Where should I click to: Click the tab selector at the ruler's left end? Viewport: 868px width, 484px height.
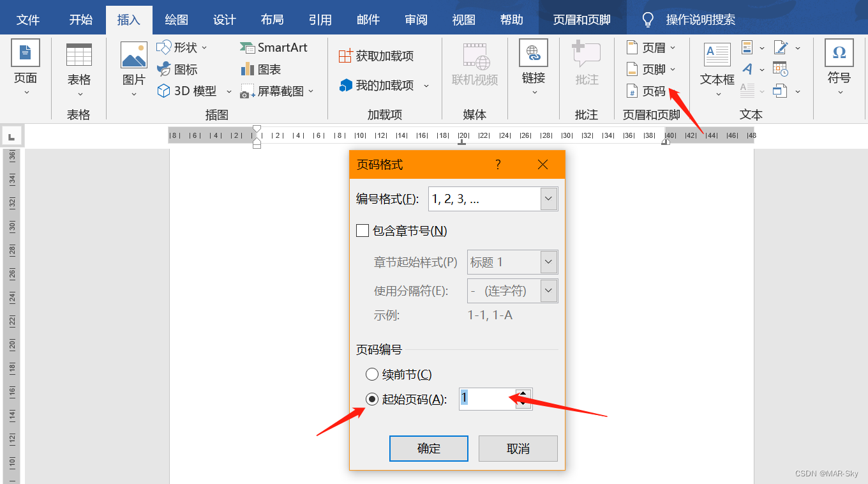13,135
